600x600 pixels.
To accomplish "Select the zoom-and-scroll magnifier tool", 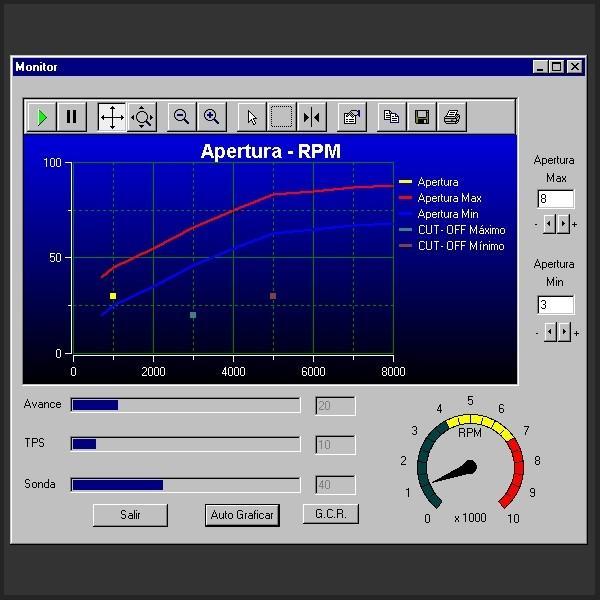I will pos(142,117).
